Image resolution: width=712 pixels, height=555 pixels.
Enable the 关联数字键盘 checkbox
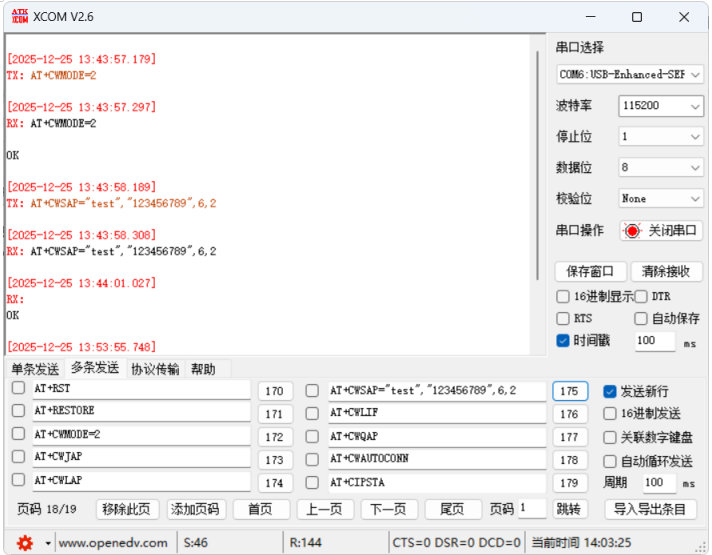[x=609, y=437]
